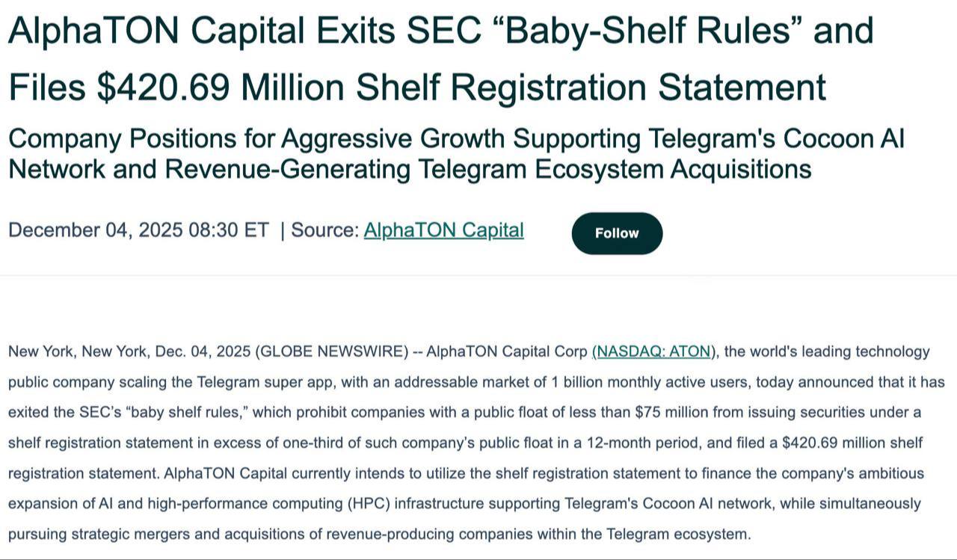Click "$420.69 million shelf" in the body

[852, 443]
